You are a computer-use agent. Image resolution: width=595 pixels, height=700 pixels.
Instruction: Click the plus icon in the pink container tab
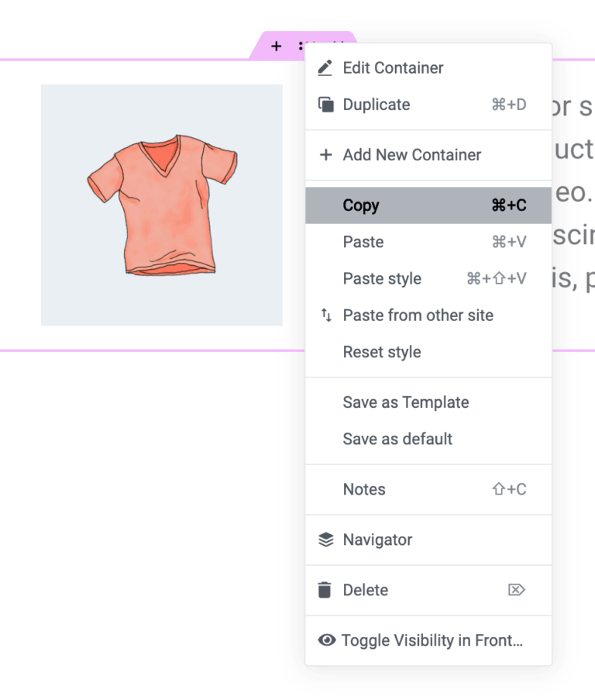[276, 47]
